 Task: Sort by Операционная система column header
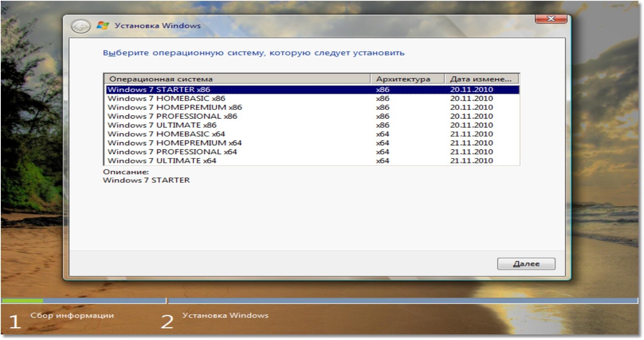click(x=237, y=79)
